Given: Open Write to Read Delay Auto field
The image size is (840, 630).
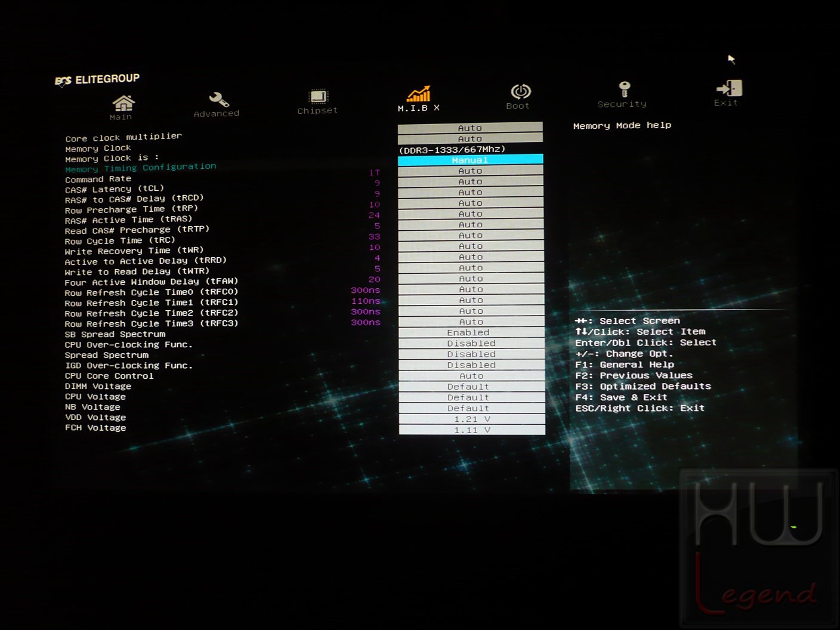Looking at the screenshot, I should coord(471,267).
